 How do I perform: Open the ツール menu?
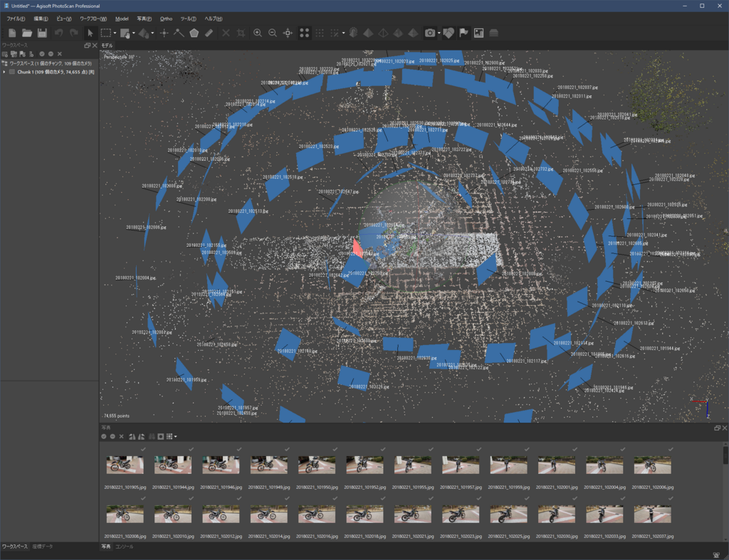click(188, 19)
